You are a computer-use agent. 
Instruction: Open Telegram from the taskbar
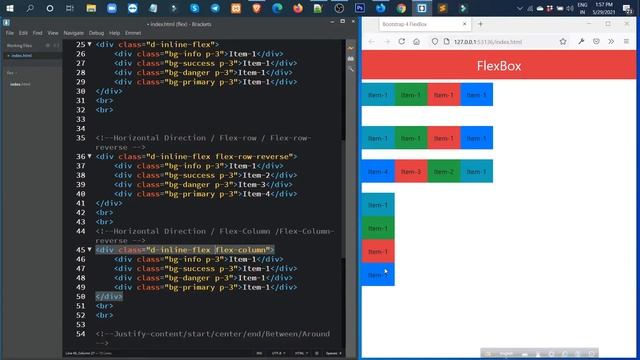coord(215,8)
